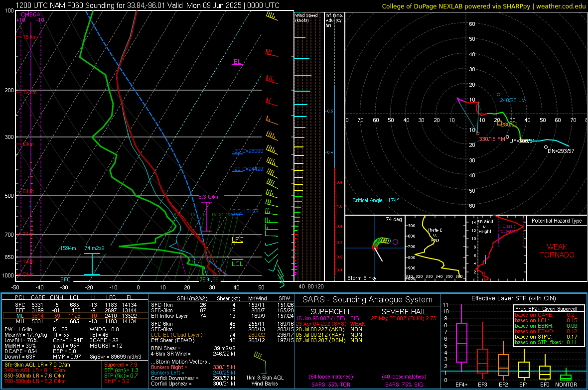The height and width of the screenshot is (390, 588).
Task: Click the yellow LFC label
Action: tap(237, 240)
